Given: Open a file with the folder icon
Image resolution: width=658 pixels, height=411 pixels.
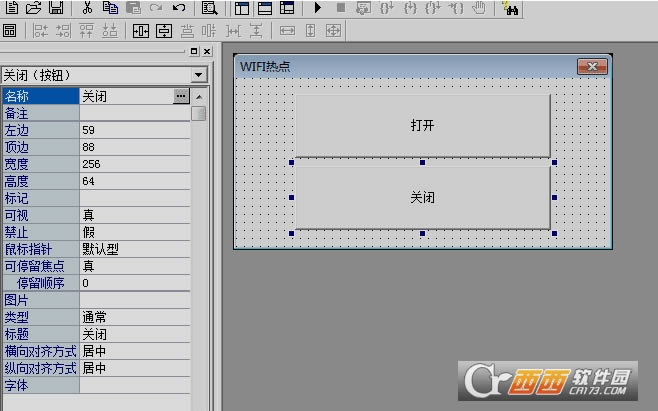Looking at the screenshot, I should [x=34, y=7].
